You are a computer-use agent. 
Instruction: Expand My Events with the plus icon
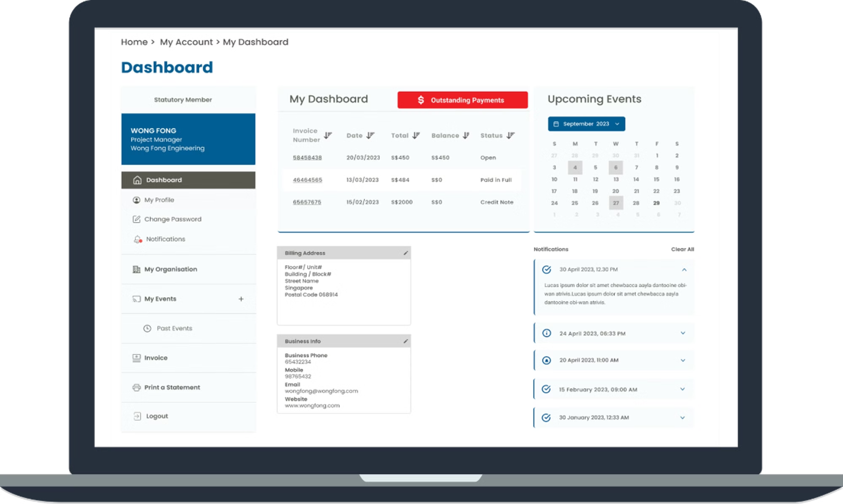click(x=241, y=299)
